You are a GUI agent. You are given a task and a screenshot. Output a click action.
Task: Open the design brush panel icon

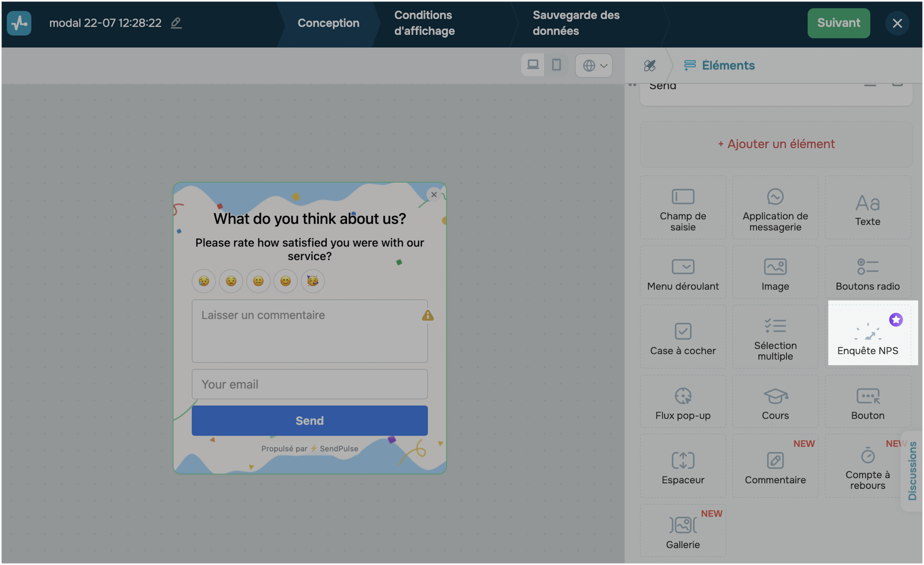(x=650, y=65)
